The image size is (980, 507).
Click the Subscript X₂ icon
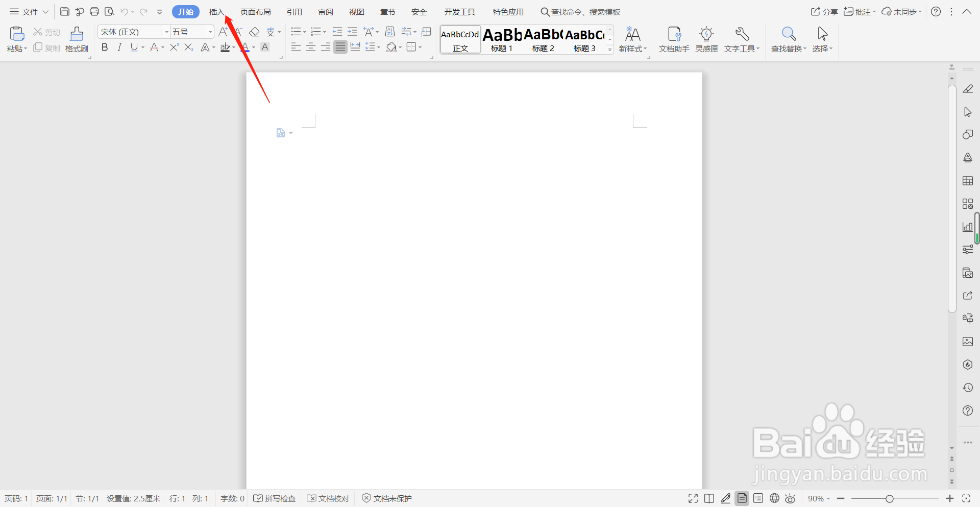(188, 47)
